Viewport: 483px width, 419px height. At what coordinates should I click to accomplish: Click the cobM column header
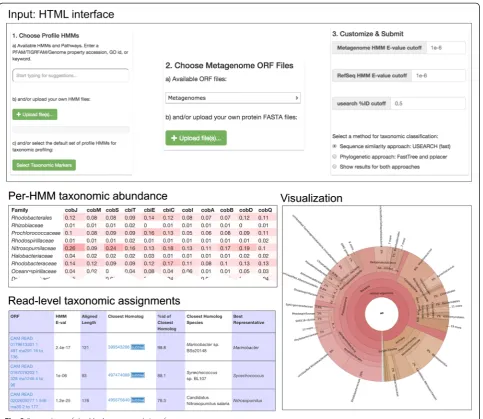(94, 210)
